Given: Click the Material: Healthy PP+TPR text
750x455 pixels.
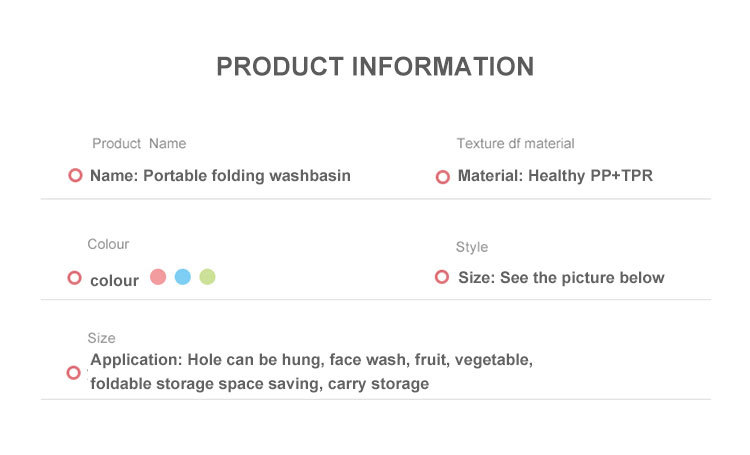Looking at the screenshot, I should click(555, 176).
